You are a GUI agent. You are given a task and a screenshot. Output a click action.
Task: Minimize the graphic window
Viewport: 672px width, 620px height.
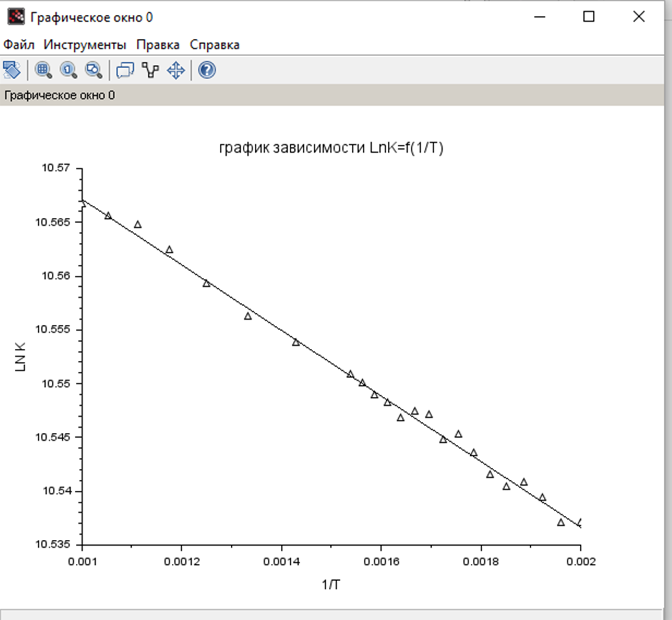click(x=539, y=17)
